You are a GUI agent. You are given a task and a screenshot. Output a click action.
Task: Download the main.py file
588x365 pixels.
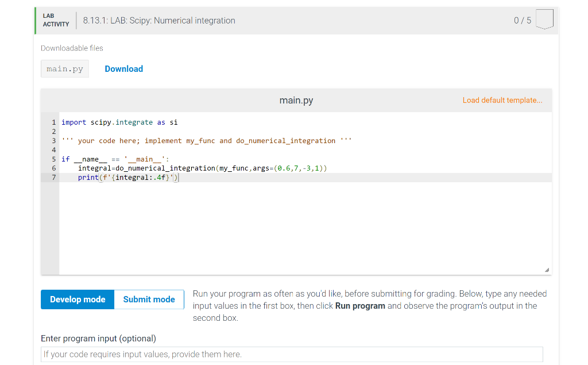(x=123, y=68)
